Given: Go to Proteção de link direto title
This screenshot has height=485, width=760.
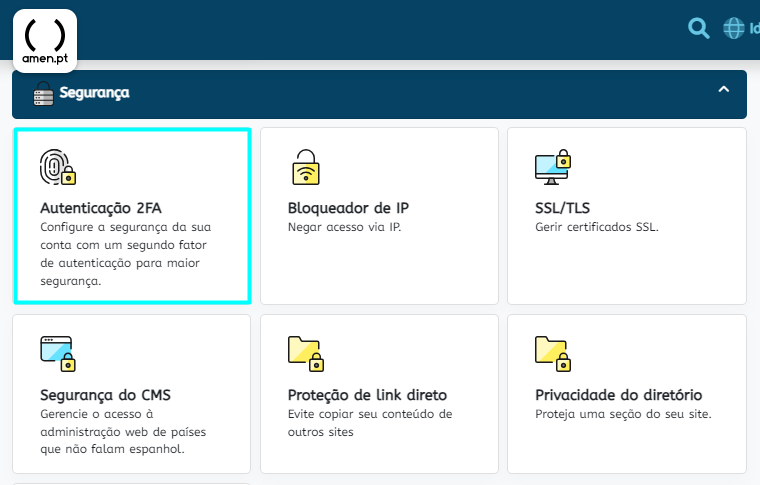Looking at the screenshot, I should (x=367, y=395).
